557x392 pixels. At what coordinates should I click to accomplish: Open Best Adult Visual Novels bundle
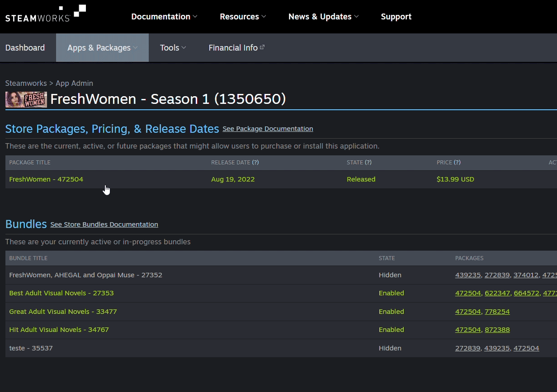pos(61,293)
